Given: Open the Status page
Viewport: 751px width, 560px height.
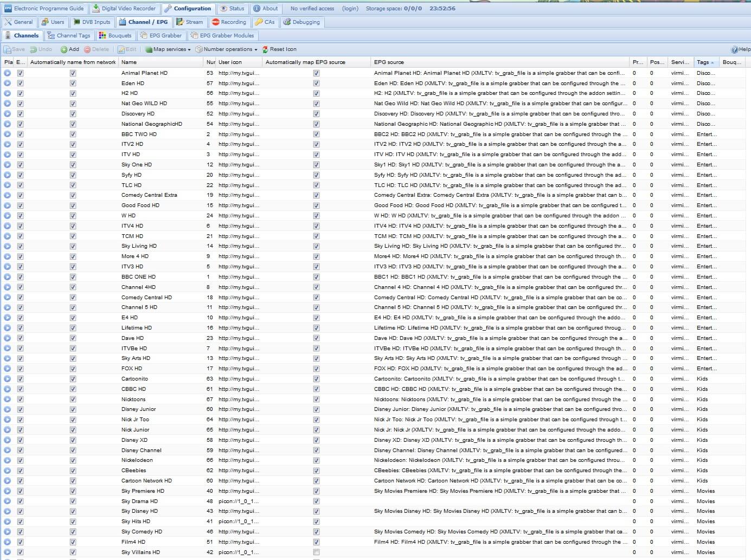Looking at the screenshot, I should [232, 9].
